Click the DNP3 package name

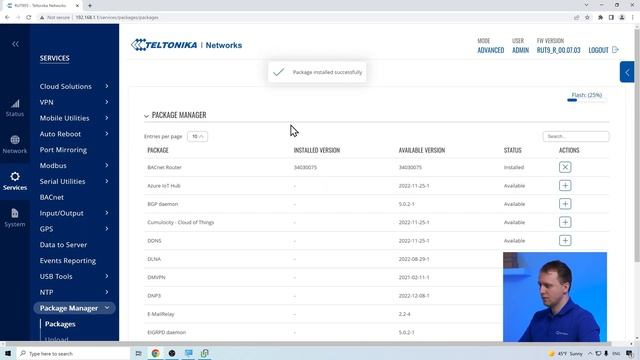tap(154, 296)
